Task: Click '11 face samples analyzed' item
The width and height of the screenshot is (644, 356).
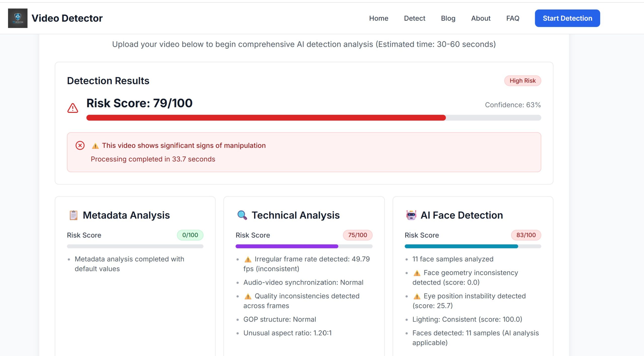Action: pyautogui.click(x=453, y=259)
